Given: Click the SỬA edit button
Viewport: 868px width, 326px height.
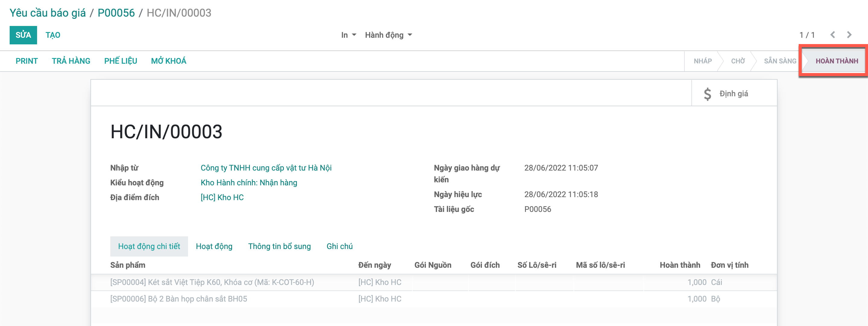Looking at the screenshot, I should point(23,35).
